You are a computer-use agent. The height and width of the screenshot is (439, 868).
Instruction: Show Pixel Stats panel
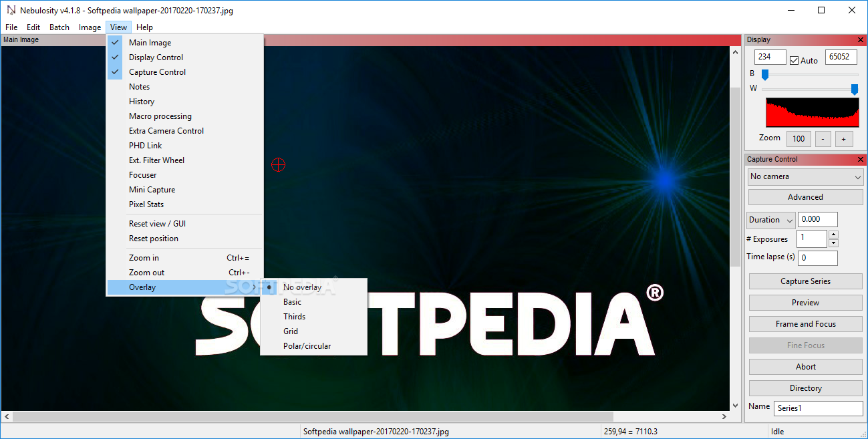[x=185, y=204]
